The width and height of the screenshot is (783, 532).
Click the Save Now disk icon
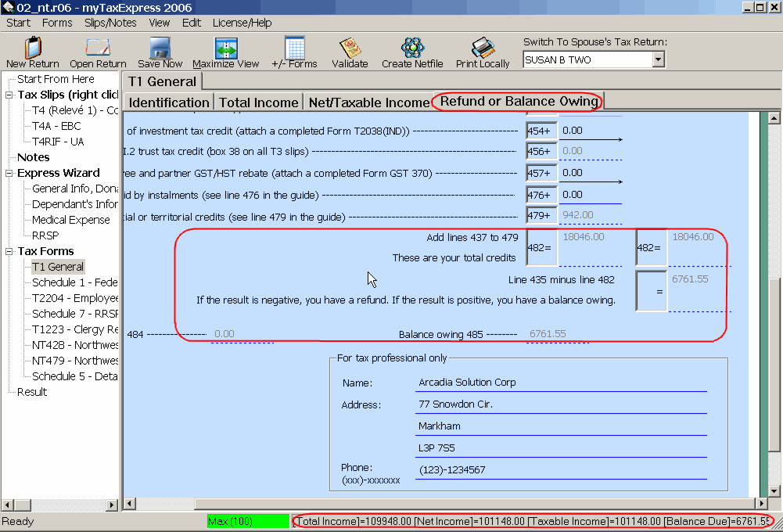coord(160,49)
